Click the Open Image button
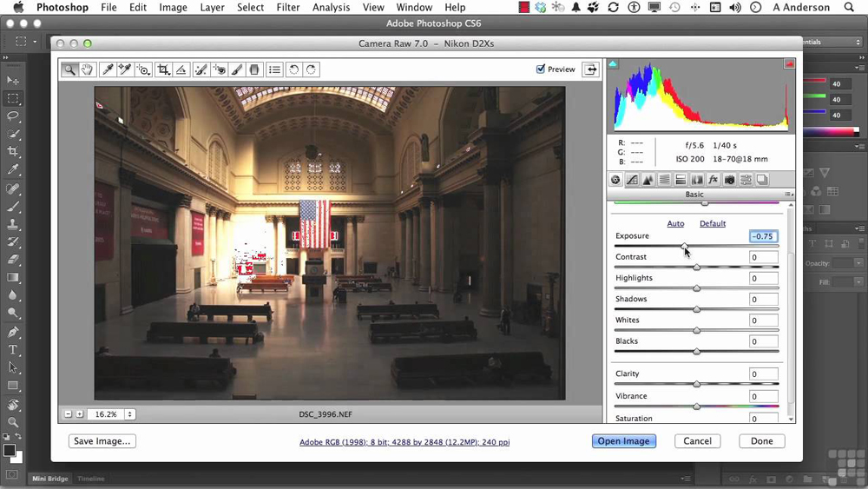Viewport: 868px width, 489px height. [623, 441]
